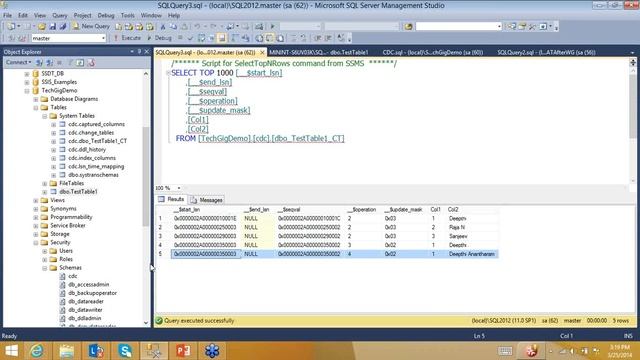The image size is (640, 360).
Task: Click the Parse checkmark icon
Action: click(190, 38)
